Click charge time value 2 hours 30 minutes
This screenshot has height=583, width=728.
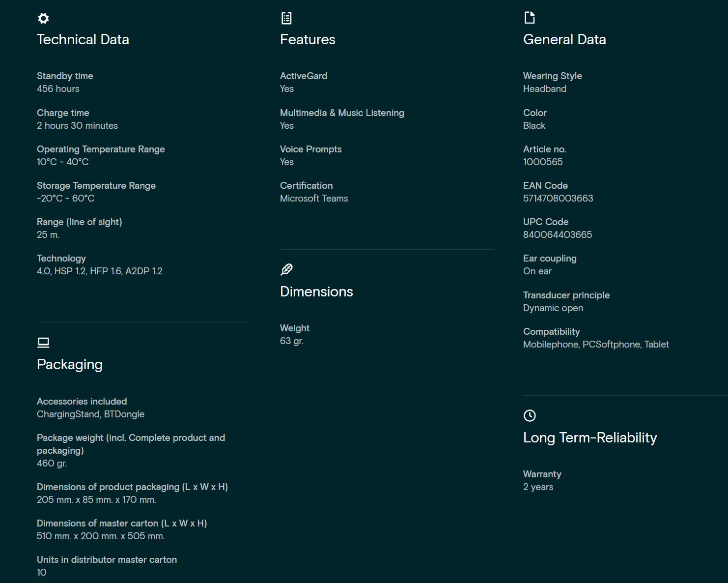click(77, 126)
